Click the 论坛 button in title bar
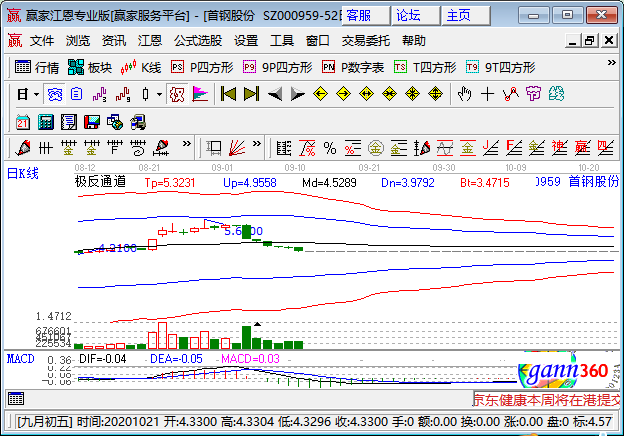Viewport: 624px width, 436px height. click(x=415, y=16)
